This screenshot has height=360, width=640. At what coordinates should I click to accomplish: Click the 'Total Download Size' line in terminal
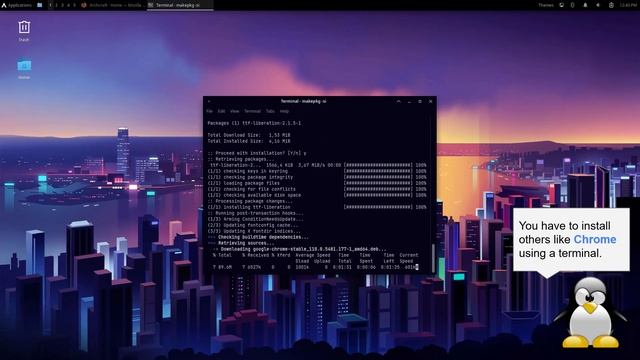(249, 135)
